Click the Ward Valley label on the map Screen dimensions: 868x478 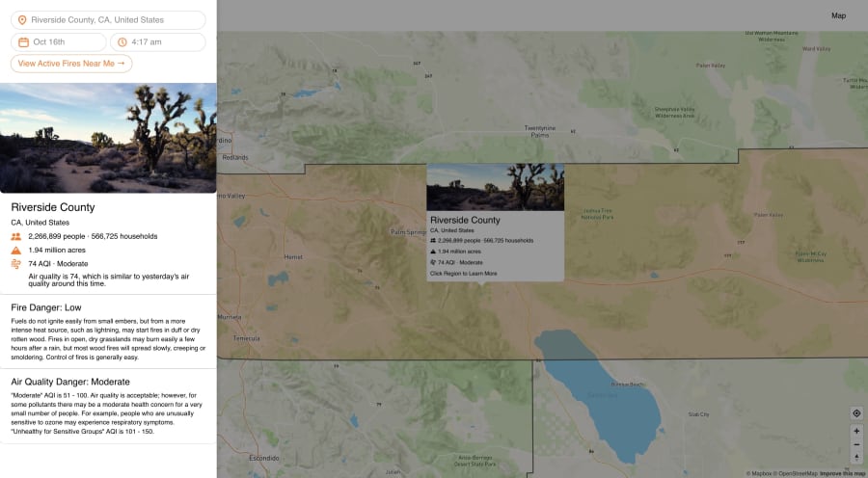pos(817,49)
